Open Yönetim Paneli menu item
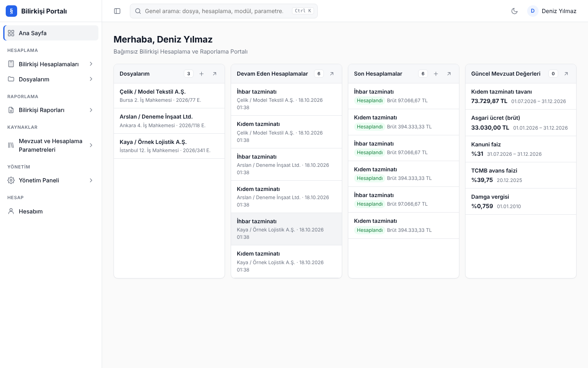 pyautogui.click(x=51, y=180)
